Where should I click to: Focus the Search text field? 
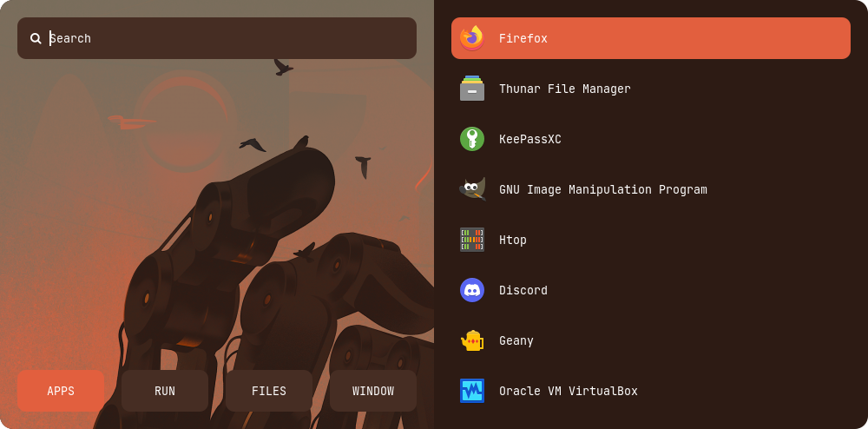(226, 38)
